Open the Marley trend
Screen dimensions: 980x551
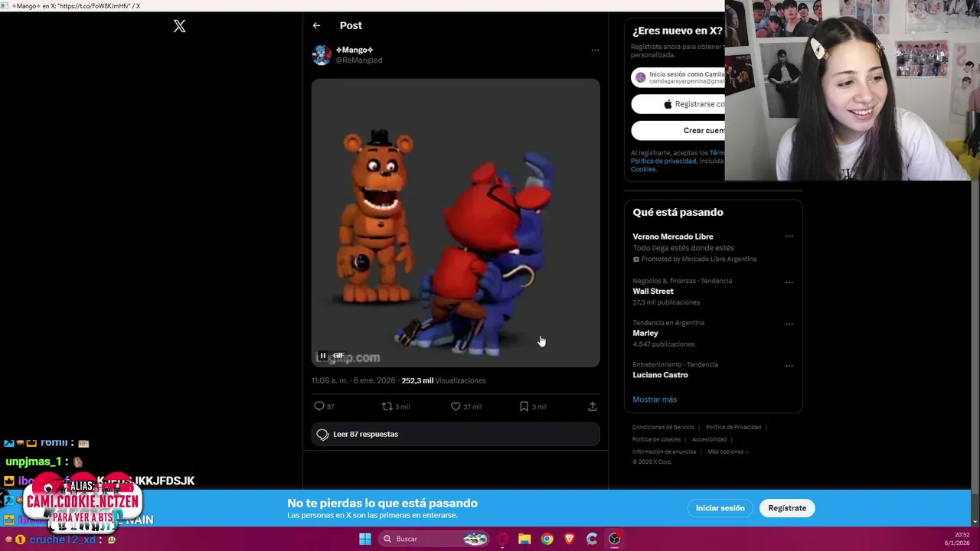(645, 333)
